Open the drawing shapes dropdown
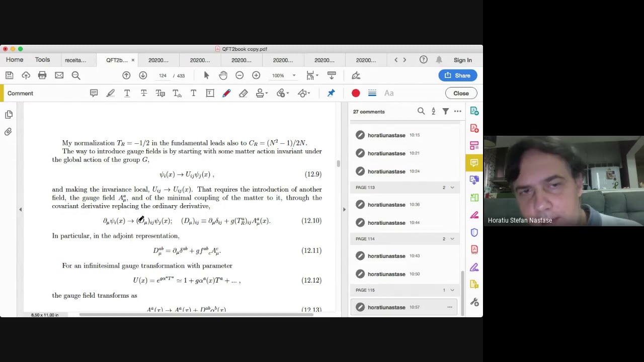The width and height of the screenshot is (644, 362). click(x=304, y=93)
